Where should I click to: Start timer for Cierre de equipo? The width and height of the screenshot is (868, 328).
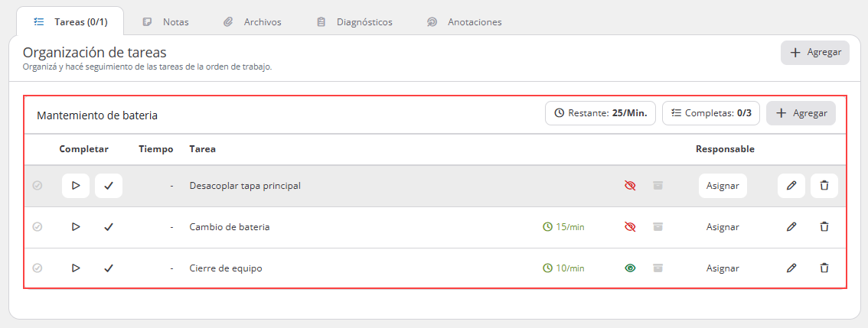tap(76, 268)
